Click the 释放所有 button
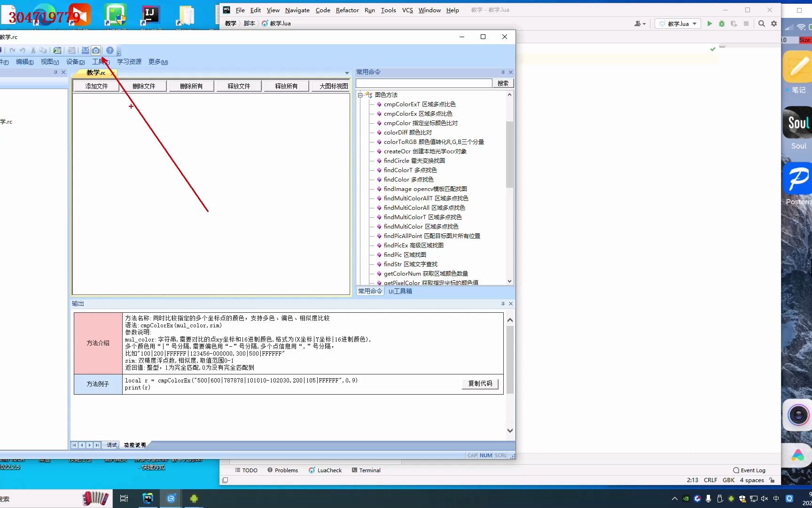 tap(286, 86)
